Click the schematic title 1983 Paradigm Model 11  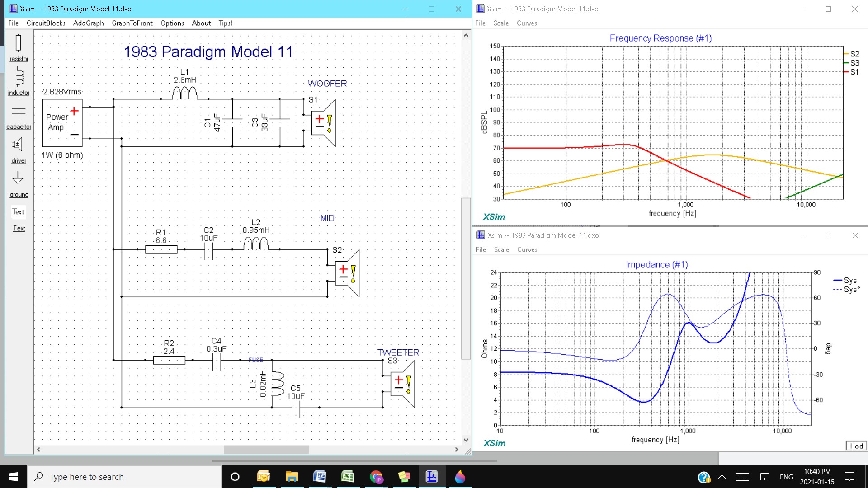point(208,52)
